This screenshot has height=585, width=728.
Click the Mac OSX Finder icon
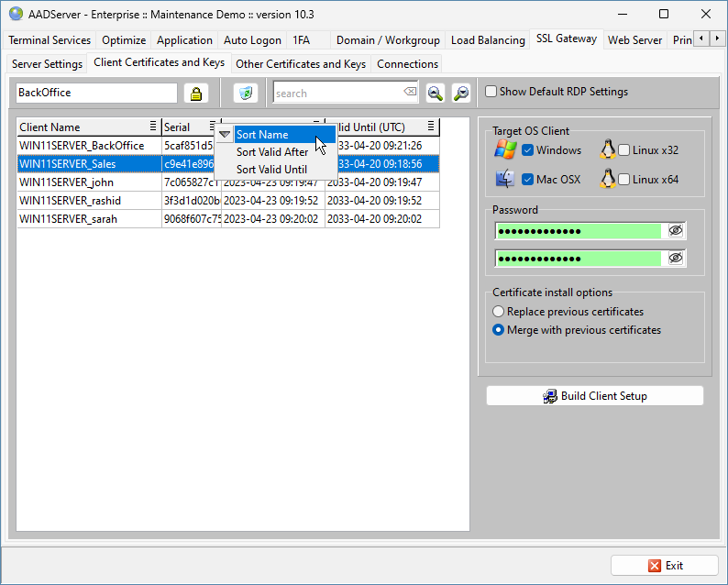[505, 180]
